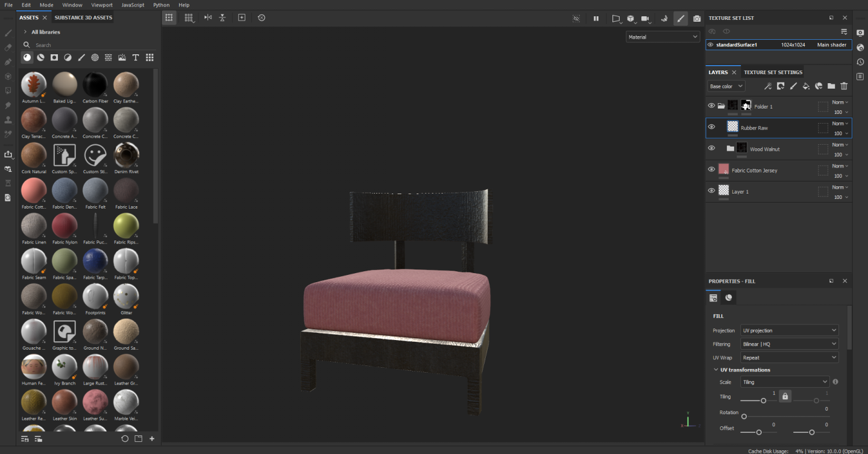
Task: Filter assets by Grunges textures
Action: coord(108,57)
